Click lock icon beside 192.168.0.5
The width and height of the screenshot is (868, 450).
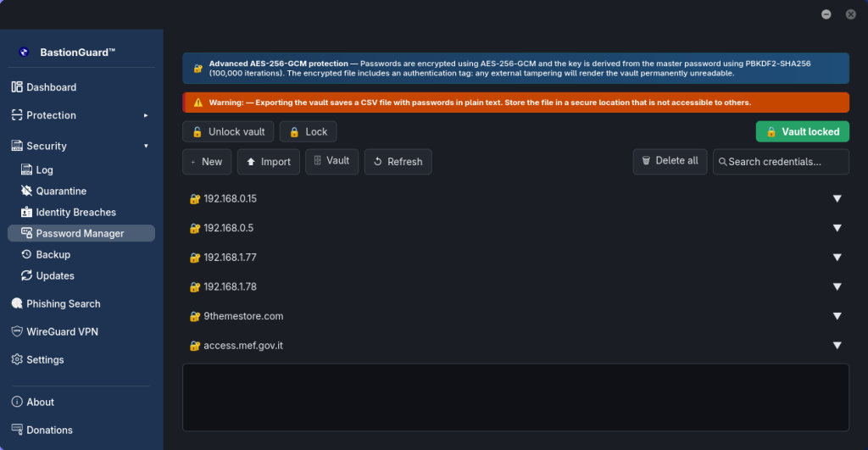[194, 228]
